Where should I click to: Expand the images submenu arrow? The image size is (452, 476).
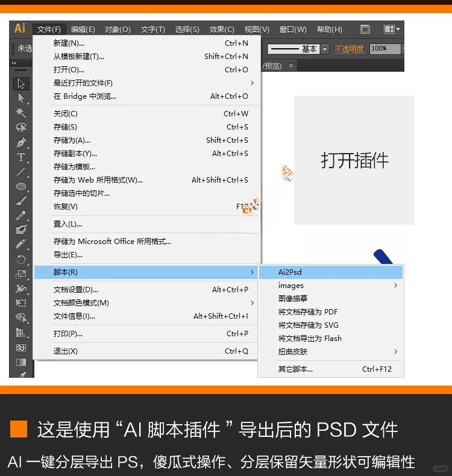395,286
